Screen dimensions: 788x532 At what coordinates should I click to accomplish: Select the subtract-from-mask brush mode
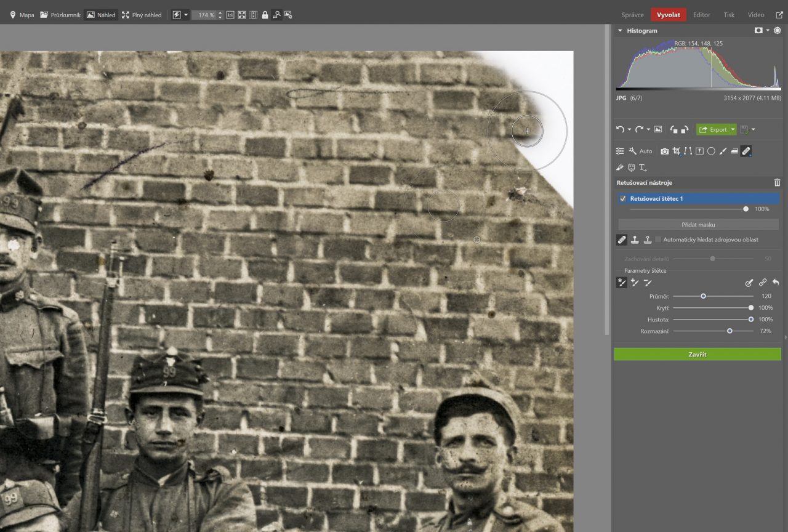647,283
